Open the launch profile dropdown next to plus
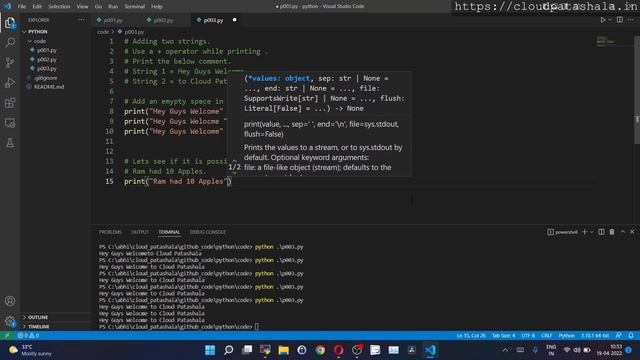This screenshot has width=640, height=360. pos(591,232)
